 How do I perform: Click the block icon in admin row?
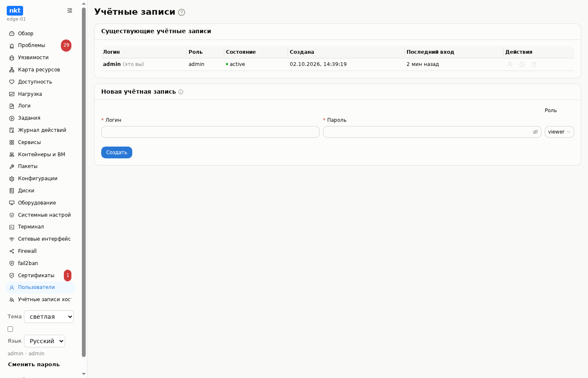click(x=522, y=64)
